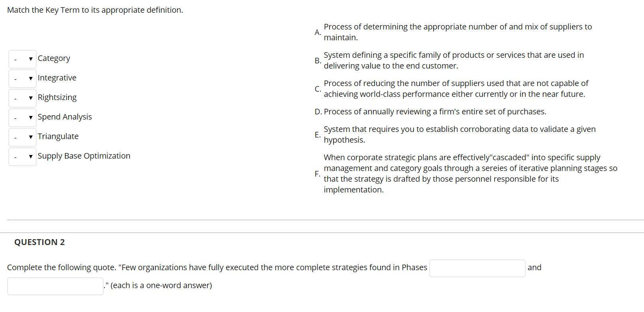The height and width of the screenshot is (312, 644).
Task: Click definition C about reducing suppliers
Action: (x=456, y=88)
